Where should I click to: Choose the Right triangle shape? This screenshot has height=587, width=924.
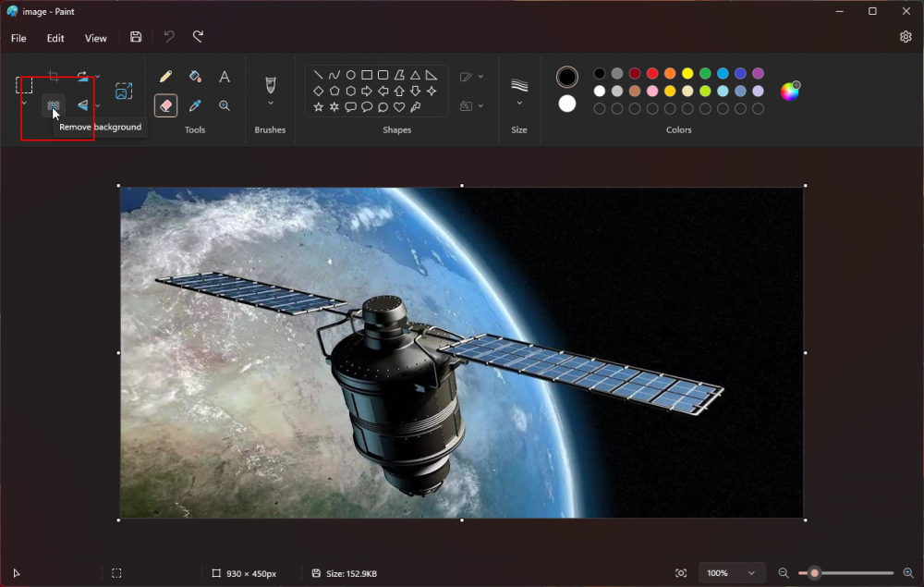[x=432, y=75]
